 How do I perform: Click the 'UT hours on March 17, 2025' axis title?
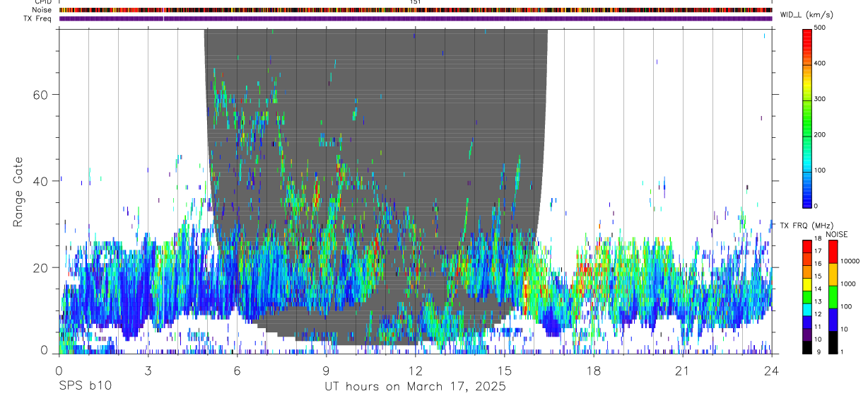(415, 387)
